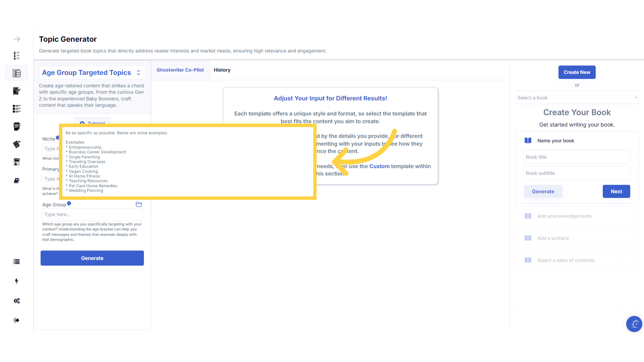Image resolution: width=644 pixels, height=362 pixels.
Task: Select the Ghostwriter Co-Pilot tab
Action: pos(180,70)
